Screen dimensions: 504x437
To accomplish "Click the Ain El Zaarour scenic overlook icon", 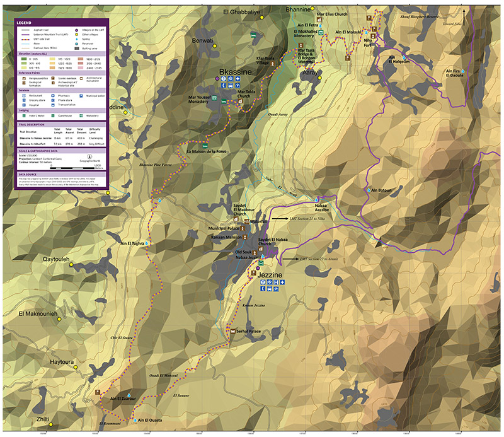I will (x=98, y=392).
